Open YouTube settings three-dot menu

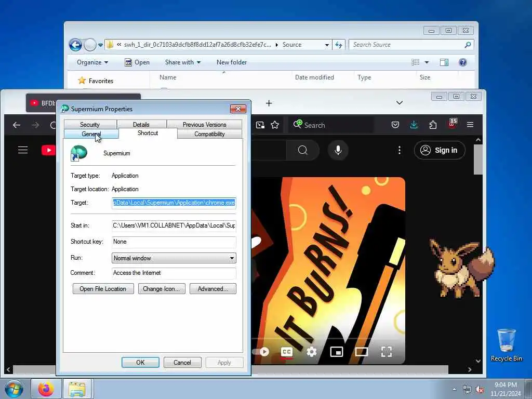[400, 150]
